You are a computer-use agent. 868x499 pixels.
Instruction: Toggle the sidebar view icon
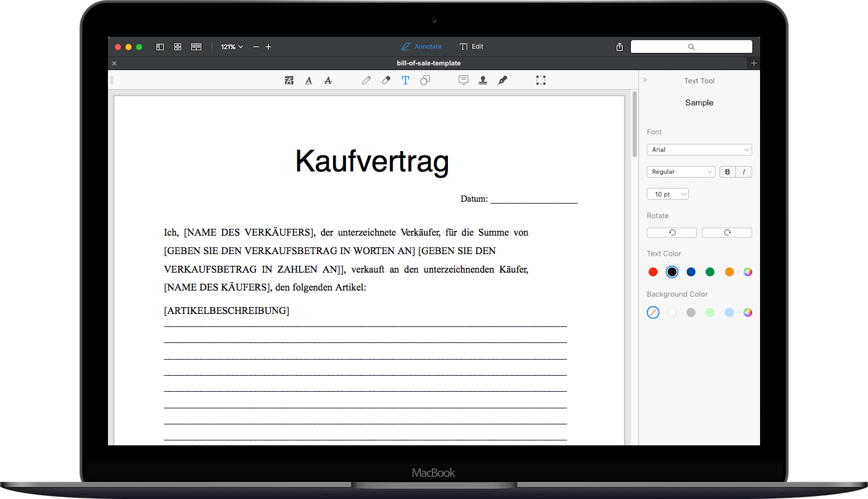coord(160,47)
